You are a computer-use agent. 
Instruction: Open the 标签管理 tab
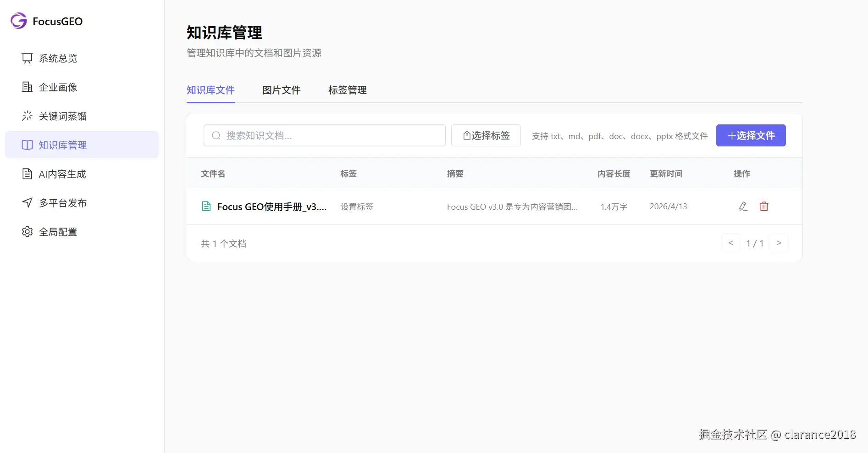click(347, 90)
